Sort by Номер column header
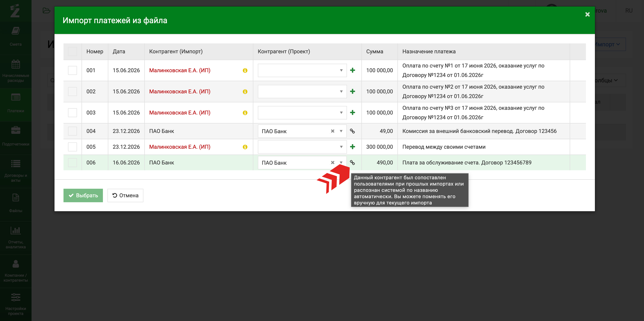 tap(95, 52)
